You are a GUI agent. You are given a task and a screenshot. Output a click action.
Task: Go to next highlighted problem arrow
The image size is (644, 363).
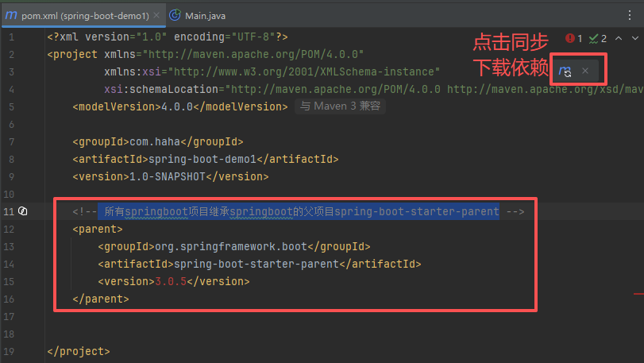(635, 38)
